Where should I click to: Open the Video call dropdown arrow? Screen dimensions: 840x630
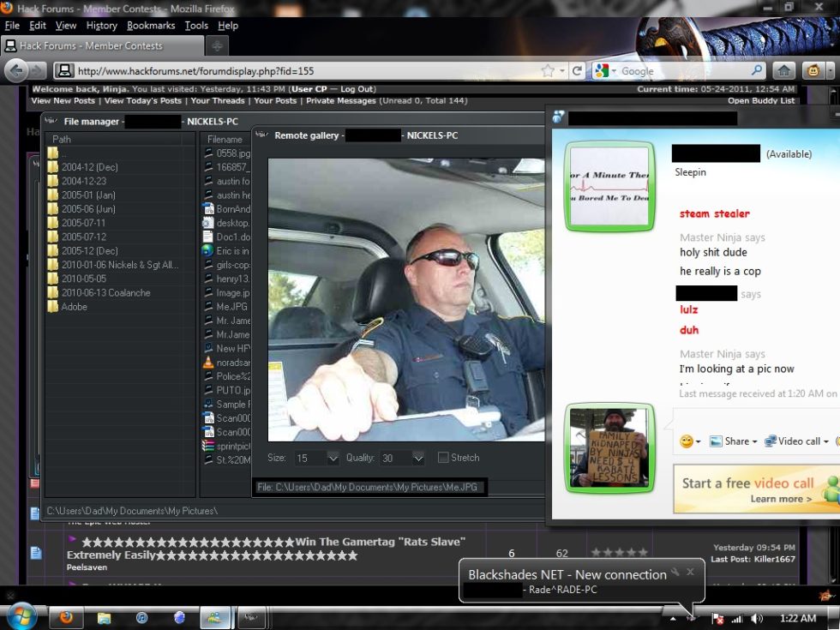826,441
